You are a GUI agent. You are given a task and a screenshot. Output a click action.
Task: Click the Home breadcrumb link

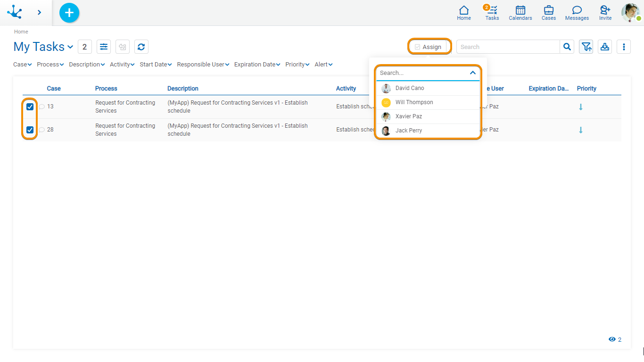coord(21,32)
